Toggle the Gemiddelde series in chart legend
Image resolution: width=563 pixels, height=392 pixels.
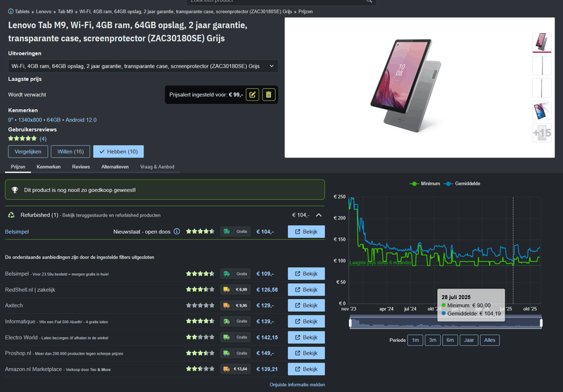(462, 184)
